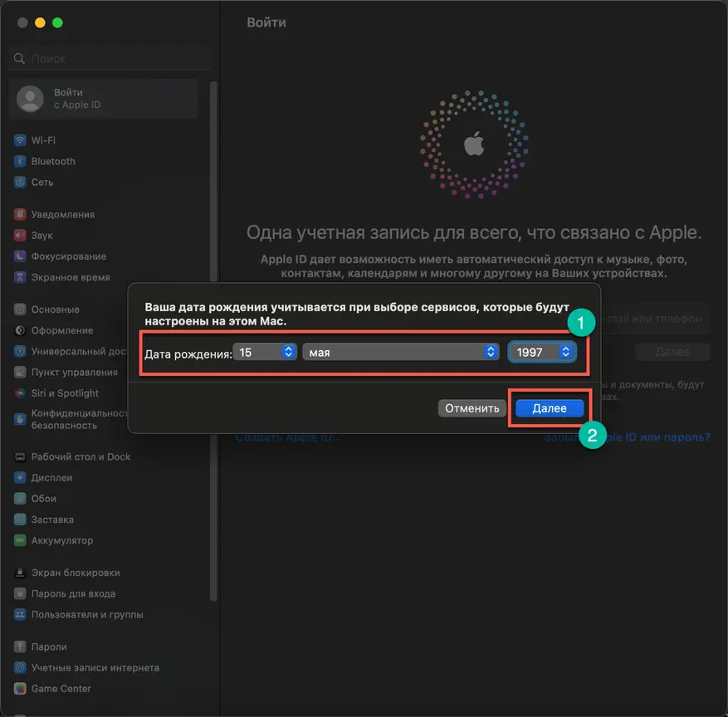728x717 pixels.
Task: Select Экран блокировки sidebar item
Action: point(67,573)
